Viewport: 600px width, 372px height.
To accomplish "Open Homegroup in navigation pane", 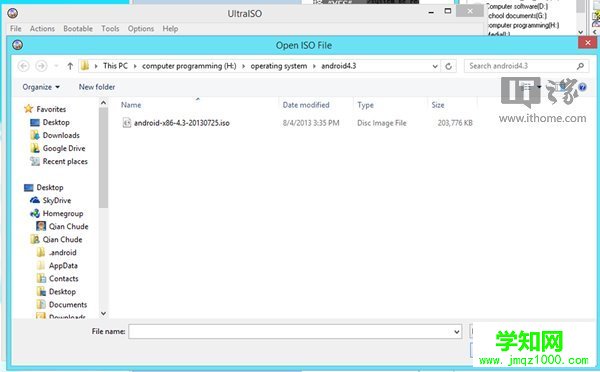I will (x=63, y=214).
